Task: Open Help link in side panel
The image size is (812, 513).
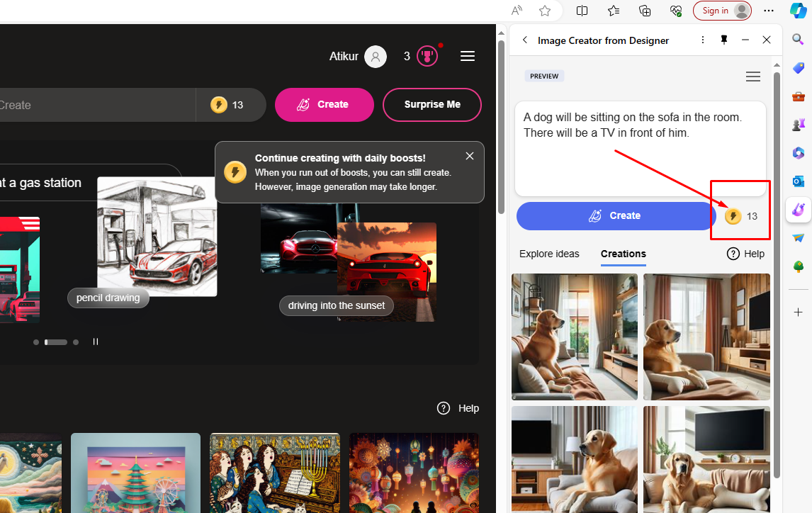Action: click(x=745, y=254)
